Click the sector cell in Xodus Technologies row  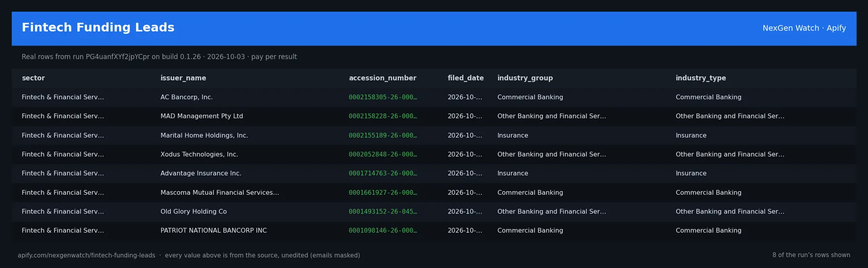tap(63, 154)
